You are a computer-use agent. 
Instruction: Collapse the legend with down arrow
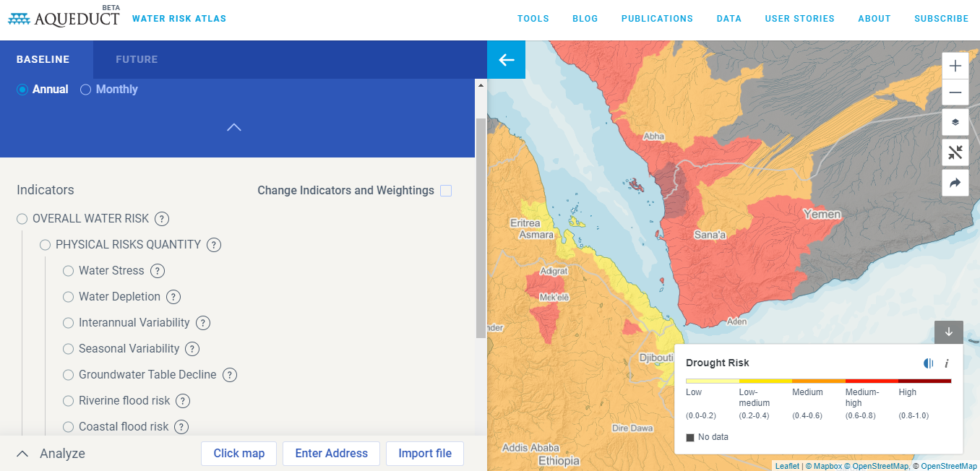tap(949, 332)
